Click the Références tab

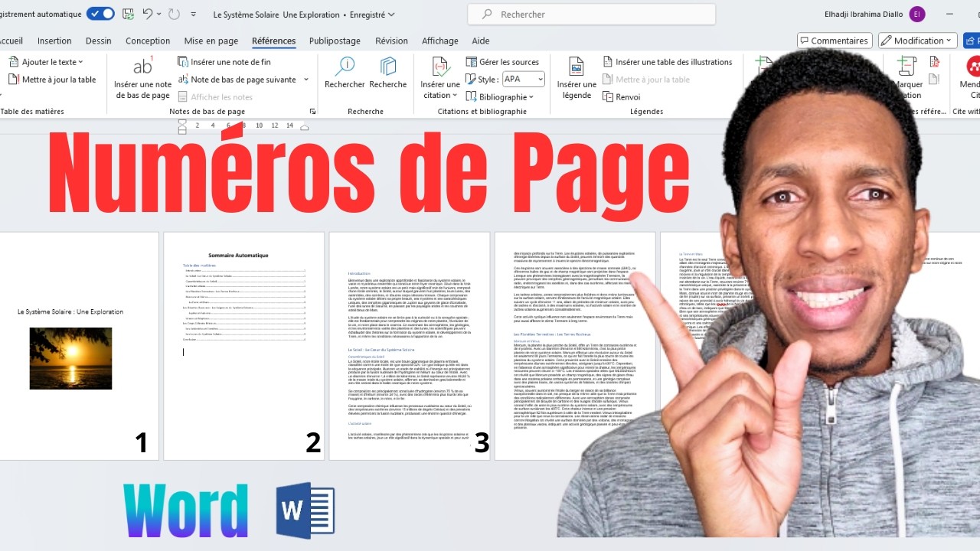(x=273, y=41)
